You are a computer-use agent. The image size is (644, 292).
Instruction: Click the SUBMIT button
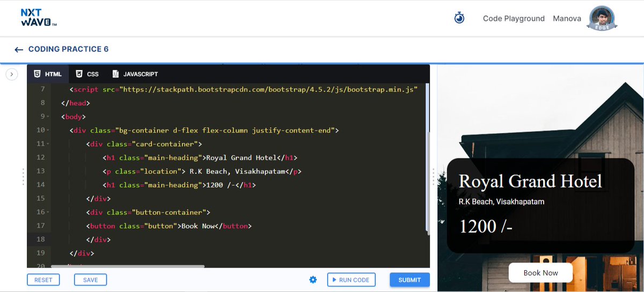click(410, 280)
